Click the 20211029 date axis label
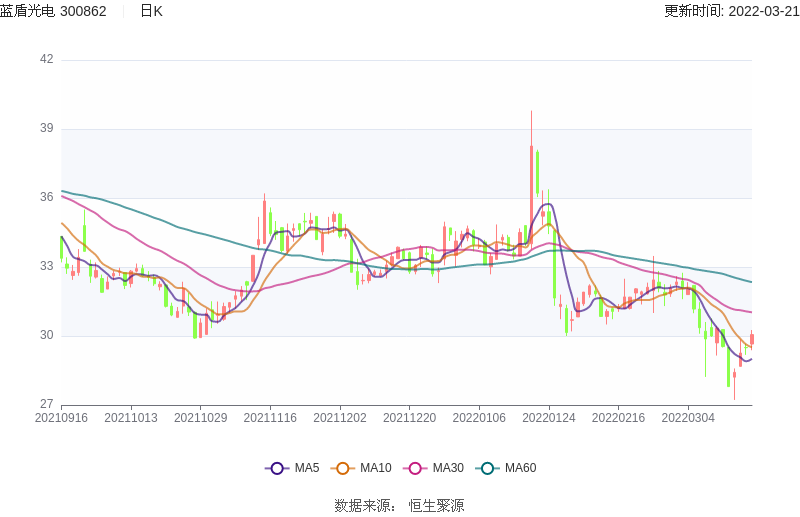The height and width of the screenshot is (517, 800). coord(200,418)
